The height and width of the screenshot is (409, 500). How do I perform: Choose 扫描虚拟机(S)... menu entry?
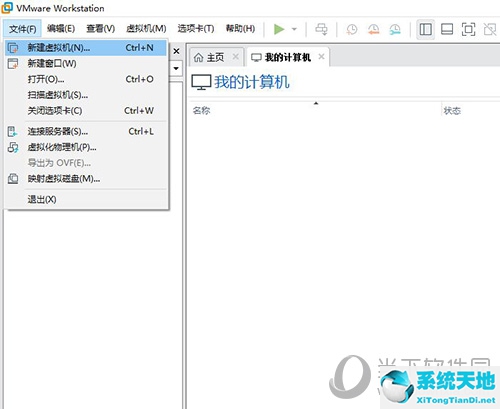[x=86, y=95]
